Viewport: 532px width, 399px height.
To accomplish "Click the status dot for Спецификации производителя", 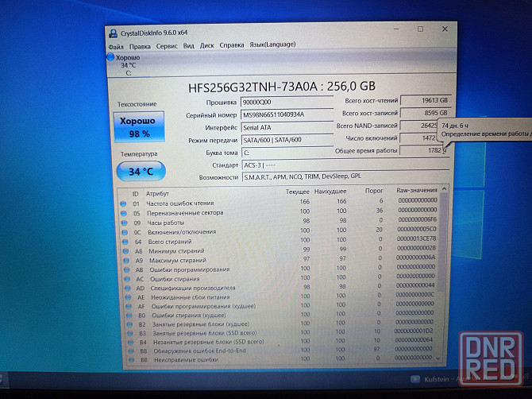I will click(128, 288).
